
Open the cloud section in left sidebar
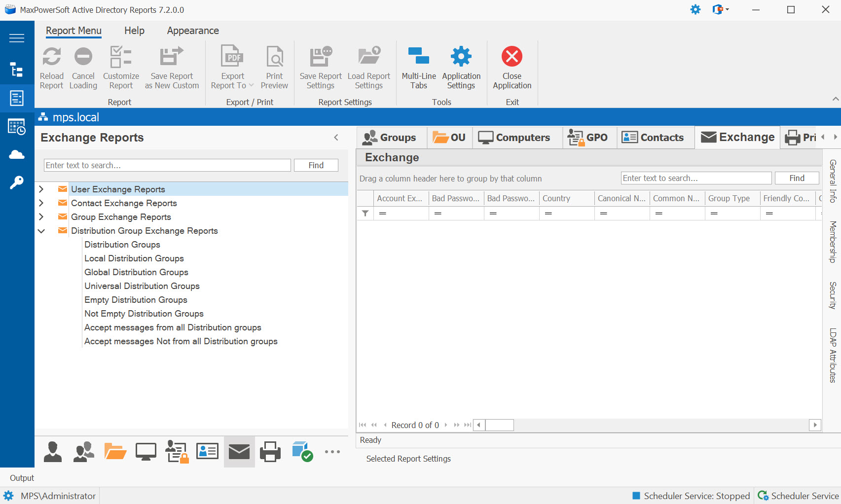[x=17, y=155]
